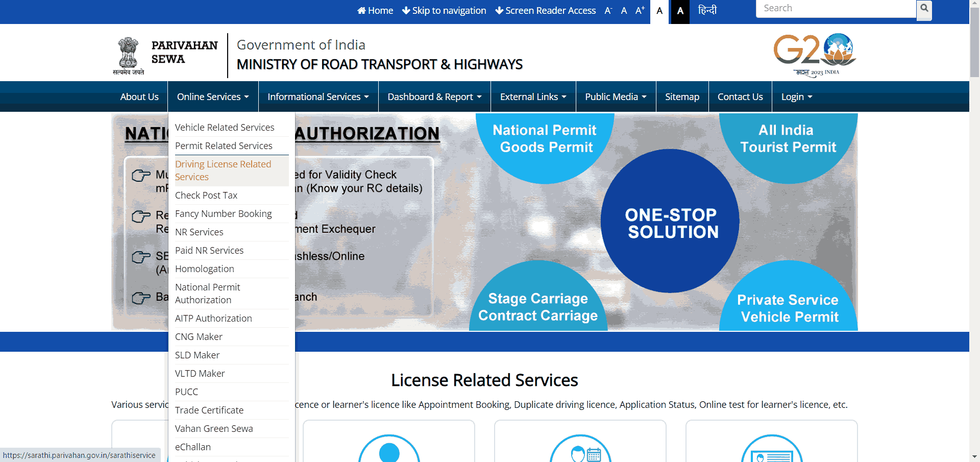Expand the Public Media dropdown
Viewport: 980px width, 462px height.
616,97
